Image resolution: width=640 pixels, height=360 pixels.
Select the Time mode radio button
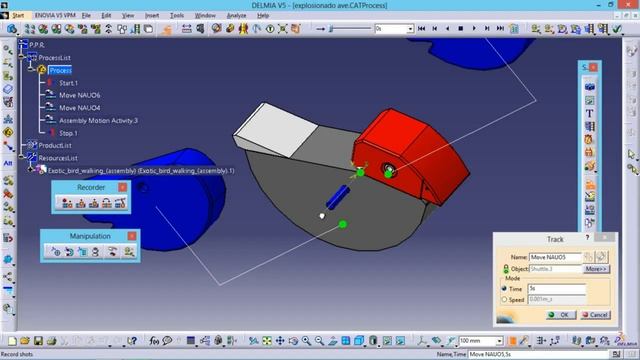pos(504,288)
